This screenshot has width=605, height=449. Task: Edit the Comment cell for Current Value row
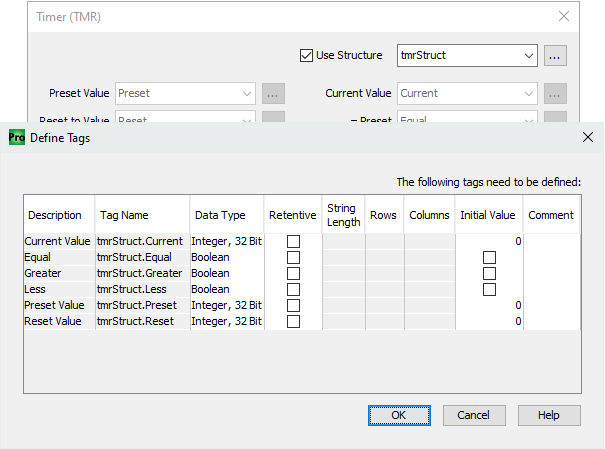pyautogui.click(x=551, y=241)
